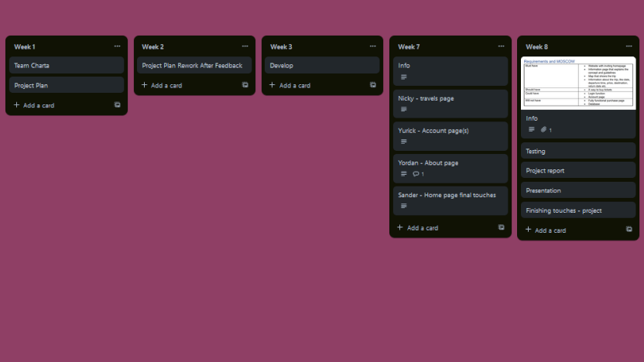Click comment icon on Yordan About page card

coord(416,174)
